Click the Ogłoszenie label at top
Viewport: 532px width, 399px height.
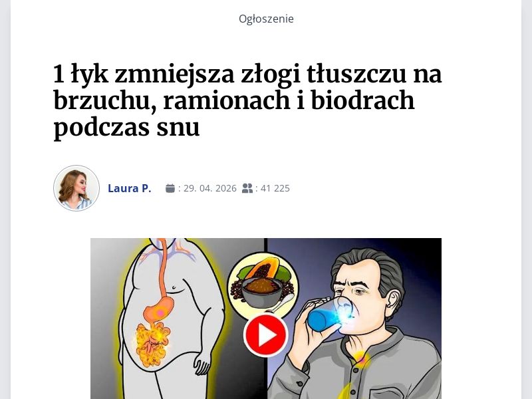point(266,19)
